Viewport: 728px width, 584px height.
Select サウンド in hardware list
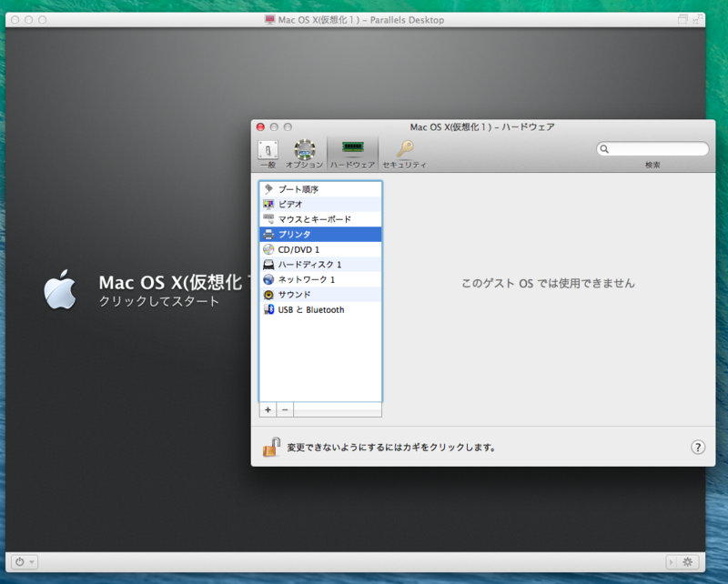320,295
